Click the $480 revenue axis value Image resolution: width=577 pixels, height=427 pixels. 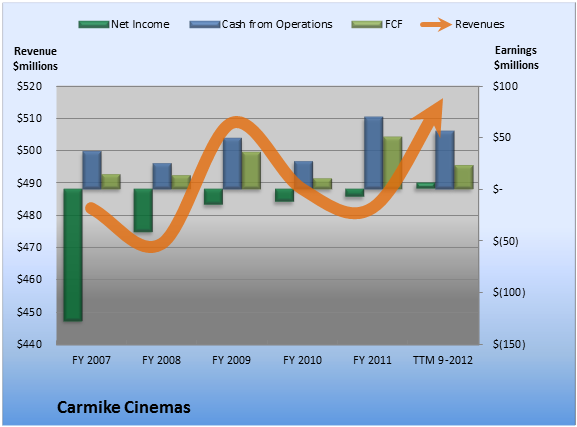pyautogui.click(x=29, y=215)
